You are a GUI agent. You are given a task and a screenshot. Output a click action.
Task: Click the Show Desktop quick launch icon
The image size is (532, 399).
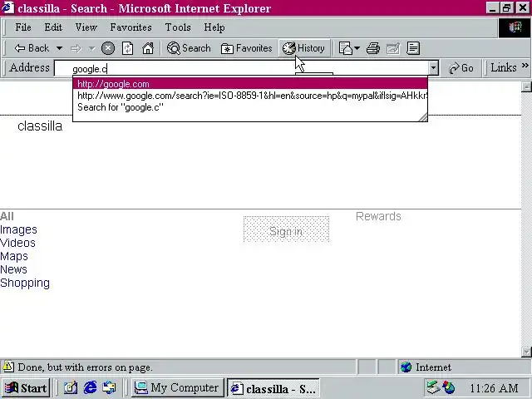coord(70,388)
